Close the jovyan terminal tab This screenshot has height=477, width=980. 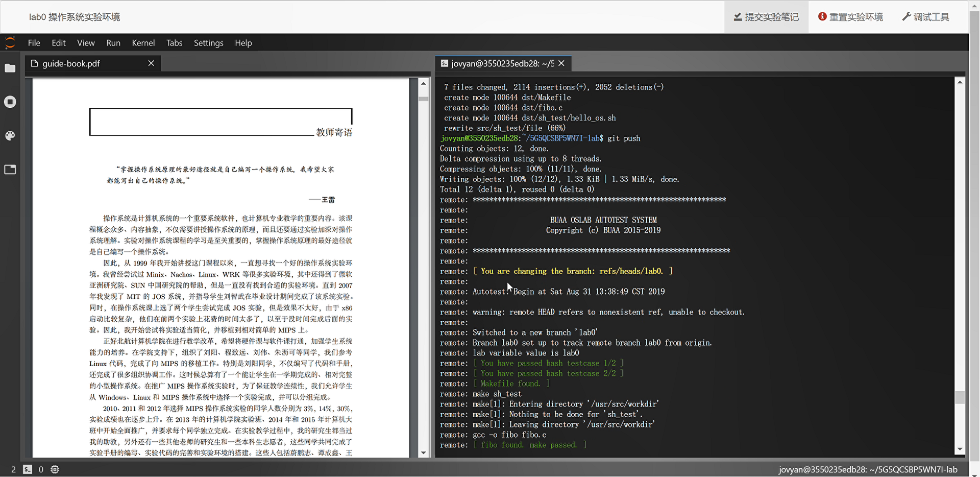tap(561, 63)
